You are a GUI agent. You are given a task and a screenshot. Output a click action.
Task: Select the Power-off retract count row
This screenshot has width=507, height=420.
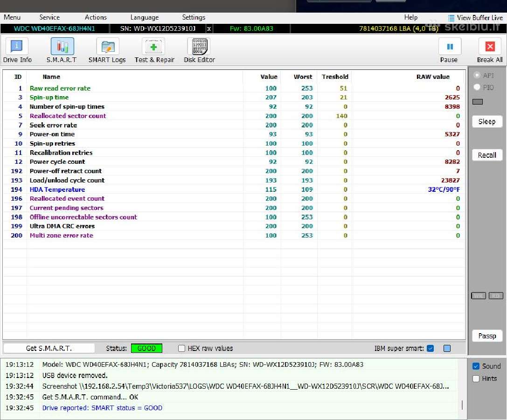pos(234,171)
